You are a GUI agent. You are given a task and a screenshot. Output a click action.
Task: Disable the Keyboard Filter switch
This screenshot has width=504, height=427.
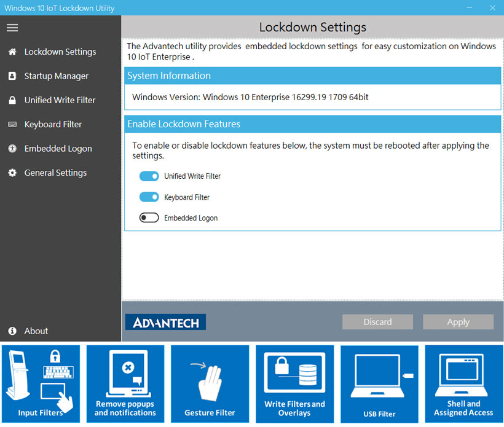[x=149, y=197]
